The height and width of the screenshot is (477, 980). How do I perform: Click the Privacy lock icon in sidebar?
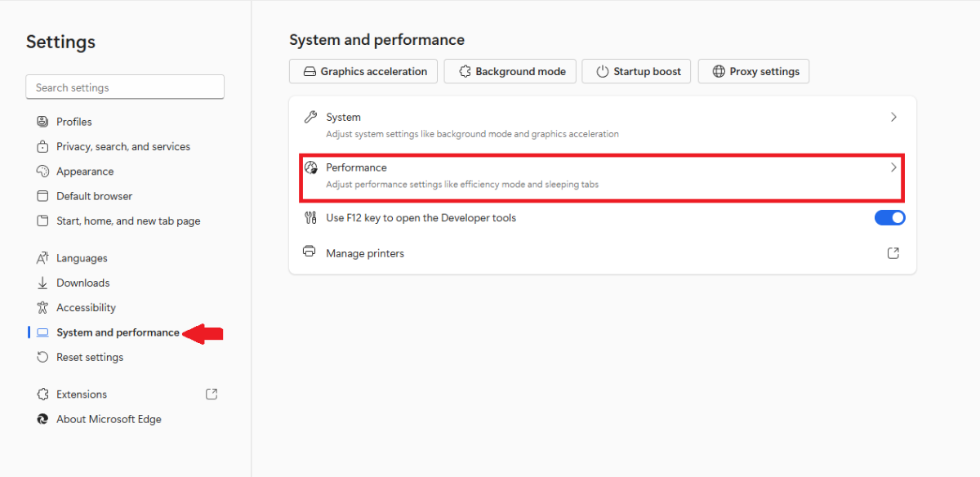[42, 147]
